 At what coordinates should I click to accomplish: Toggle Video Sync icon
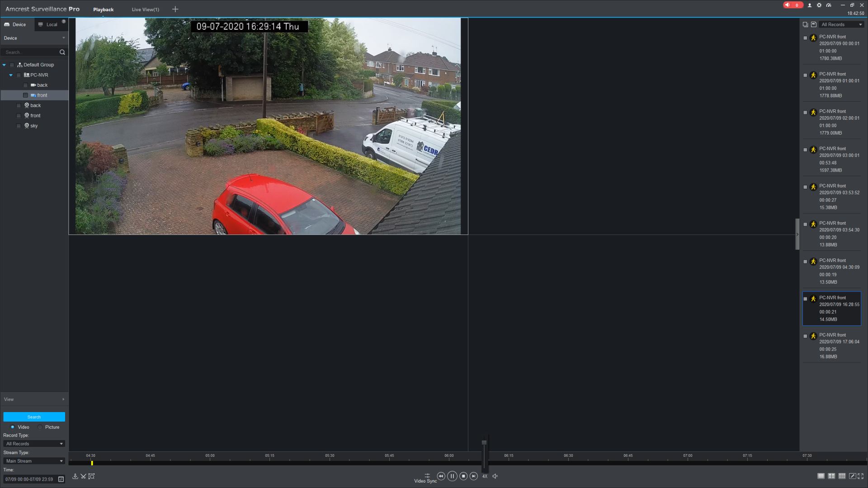[x=427, y=475]
